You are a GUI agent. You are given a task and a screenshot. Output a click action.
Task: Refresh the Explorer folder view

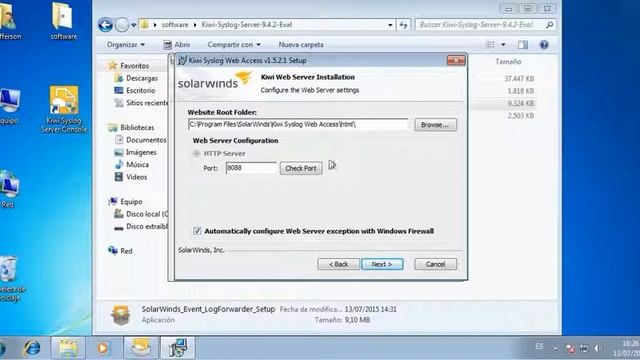coord(403,25)
